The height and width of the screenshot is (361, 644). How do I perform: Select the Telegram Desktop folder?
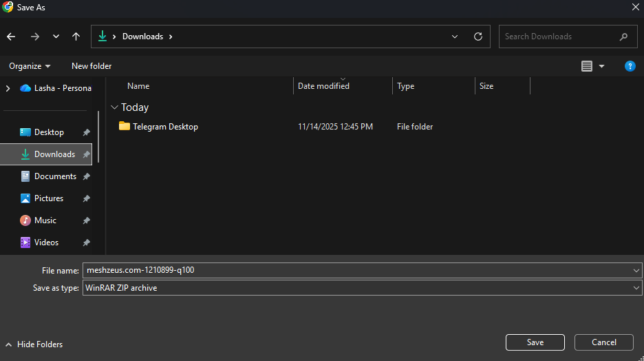tap(165, 127)
